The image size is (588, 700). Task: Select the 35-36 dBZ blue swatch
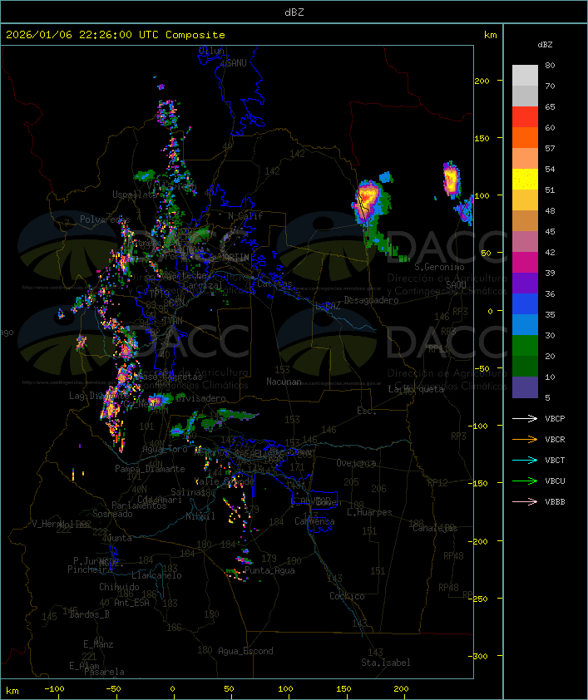[525, 304]
